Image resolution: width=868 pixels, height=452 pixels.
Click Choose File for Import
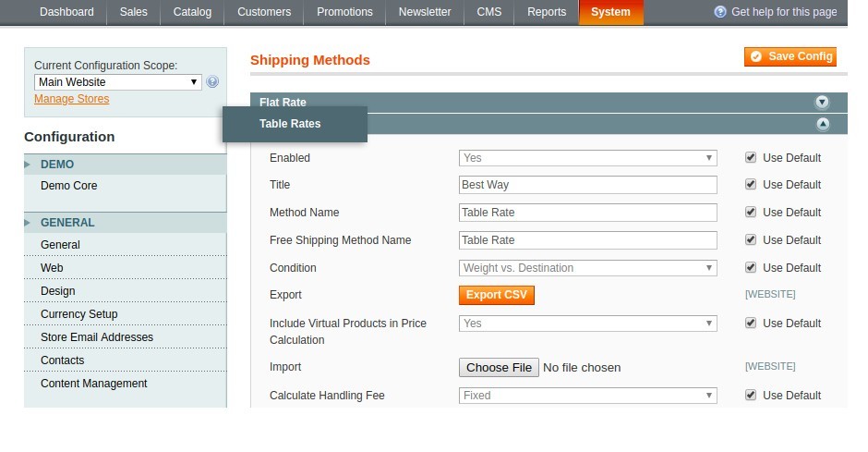coord(499,367)
